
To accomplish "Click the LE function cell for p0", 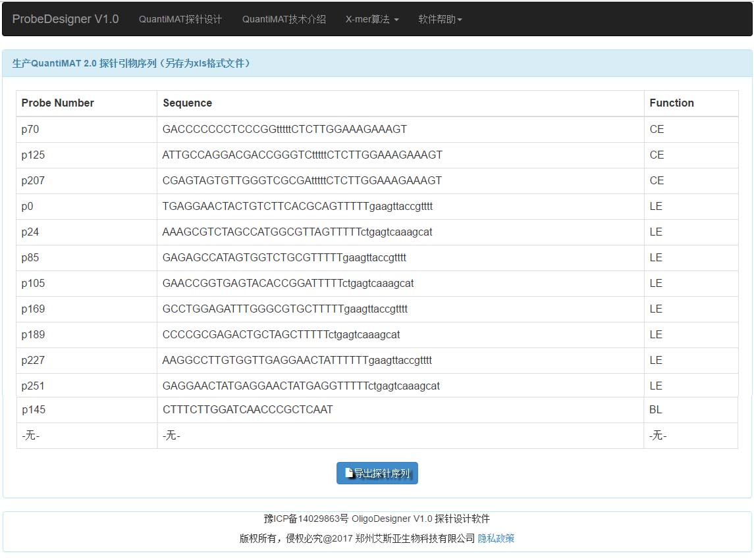I will 691,206.
